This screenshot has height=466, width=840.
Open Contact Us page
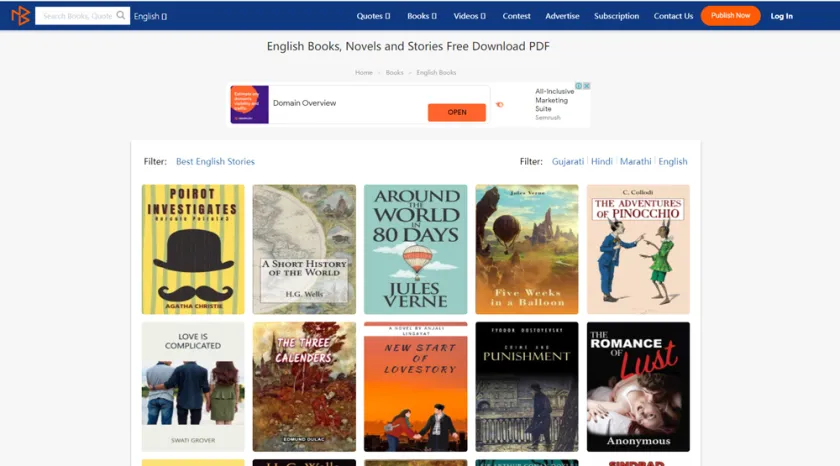673,16
